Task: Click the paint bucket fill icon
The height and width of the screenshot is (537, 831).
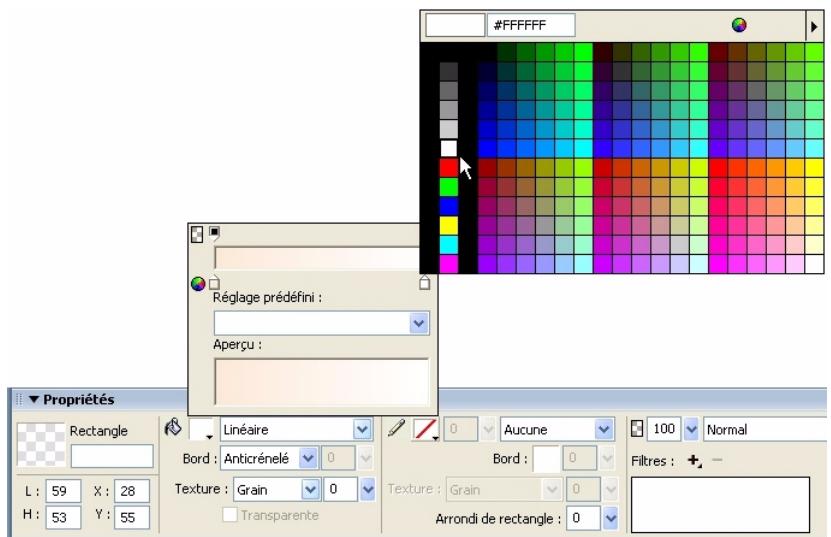Action: point(173,427)
